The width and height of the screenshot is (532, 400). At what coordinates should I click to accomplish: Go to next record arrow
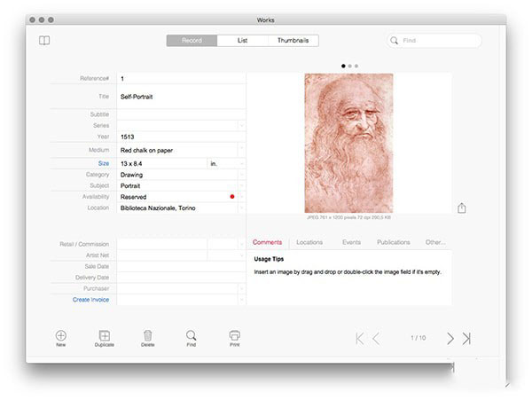[x=450, y=338]
